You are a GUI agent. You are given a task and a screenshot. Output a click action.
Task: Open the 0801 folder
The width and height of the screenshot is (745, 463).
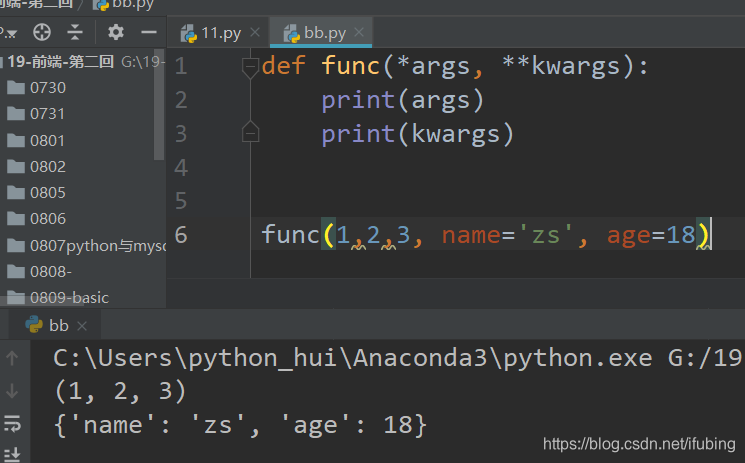[47, 141]
